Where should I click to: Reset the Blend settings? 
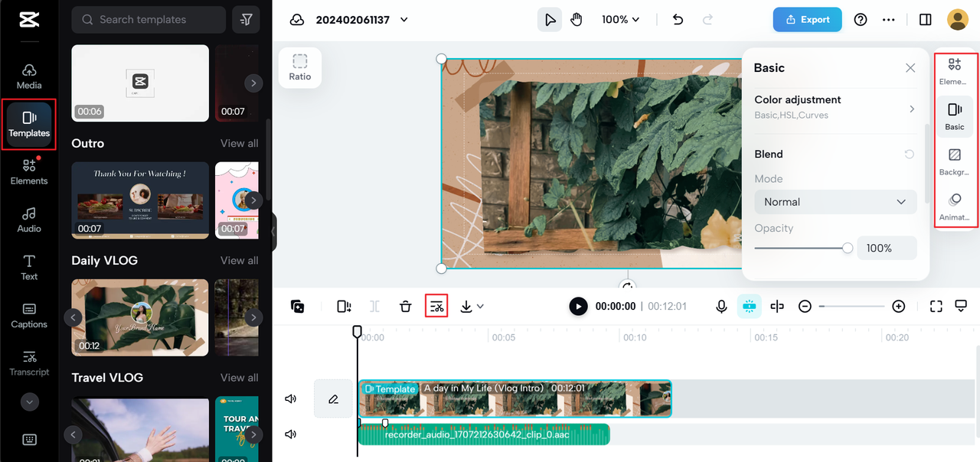click(x=910, y=155)
